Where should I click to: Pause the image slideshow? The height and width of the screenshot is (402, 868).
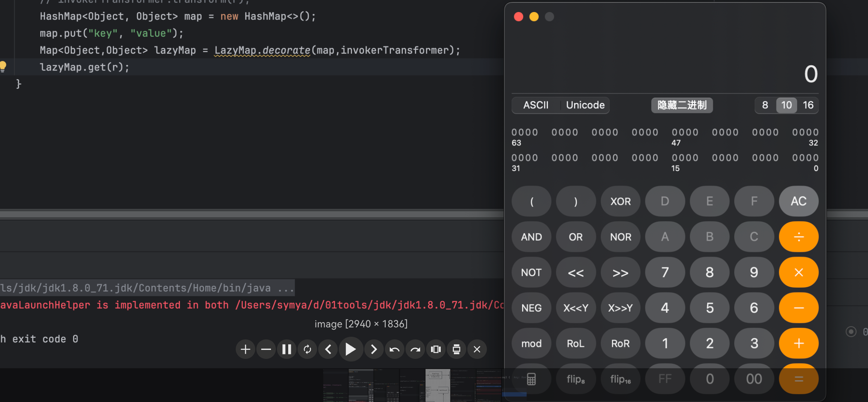coord(287,349)
